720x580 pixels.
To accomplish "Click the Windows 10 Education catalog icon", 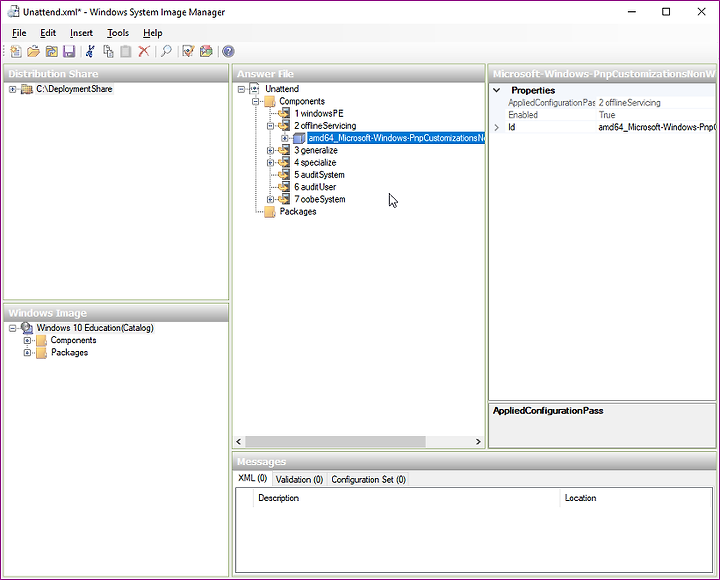I will [x=27, y=328].
